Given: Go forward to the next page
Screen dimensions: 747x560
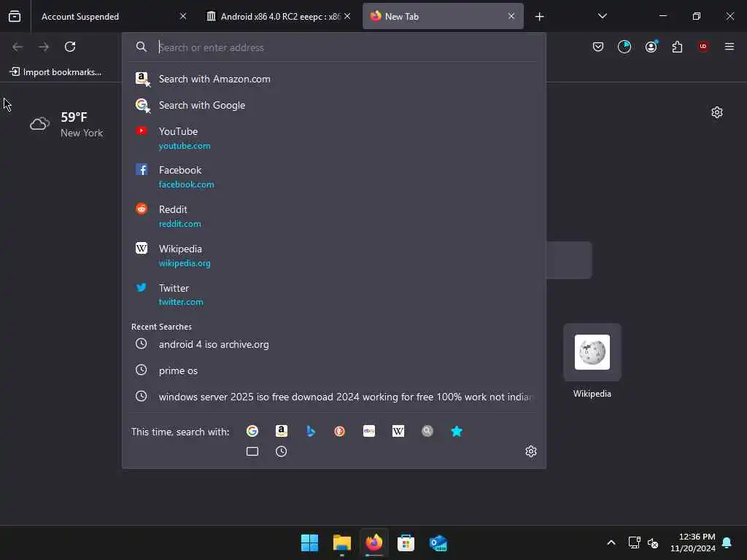Looking at the screenshot, I should [x=44, y=47].
